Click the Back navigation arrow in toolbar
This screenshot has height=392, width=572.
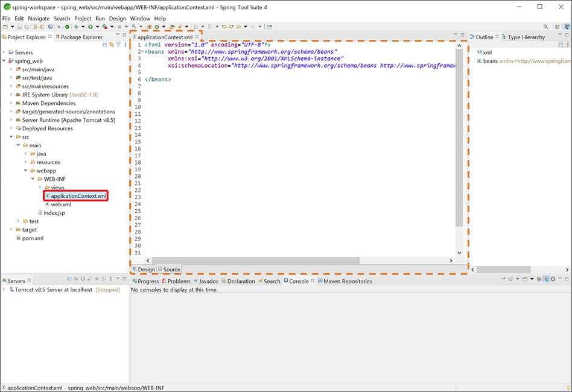(238, 27)
